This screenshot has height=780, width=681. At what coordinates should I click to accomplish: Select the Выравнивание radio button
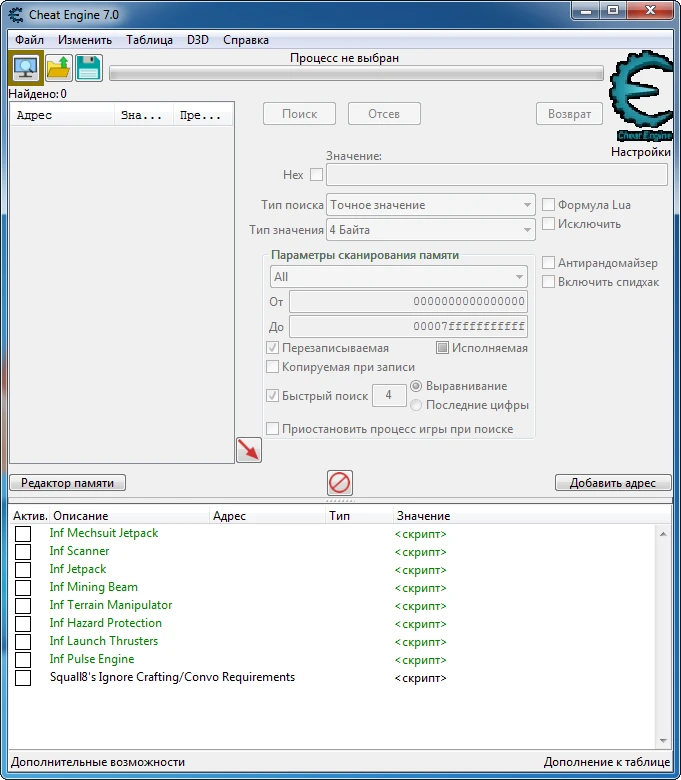tap(416, 386)
